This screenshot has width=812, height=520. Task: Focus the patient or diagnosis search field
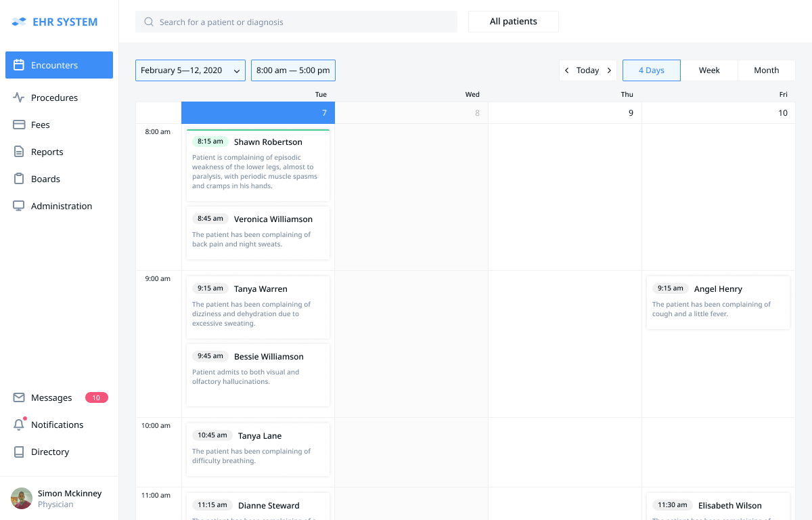296,22
